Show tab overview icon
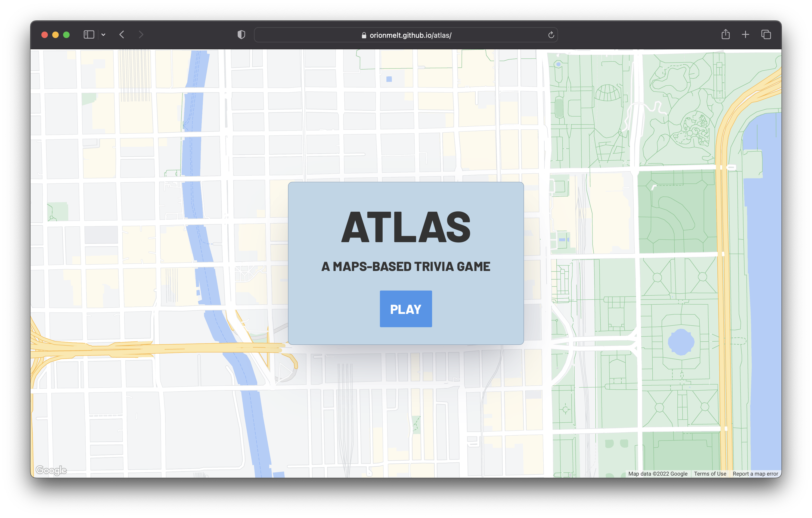812x518 pixels. coord(766,34)
